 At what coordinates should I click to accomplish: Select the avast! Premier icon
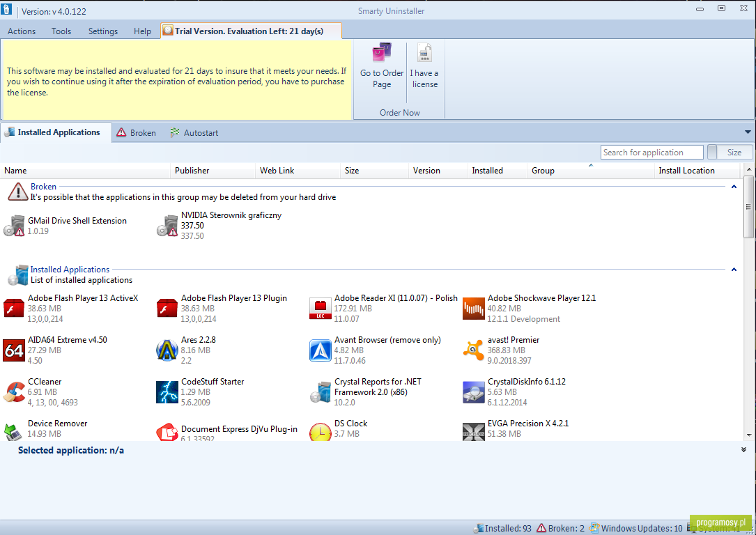click(474, 350)
